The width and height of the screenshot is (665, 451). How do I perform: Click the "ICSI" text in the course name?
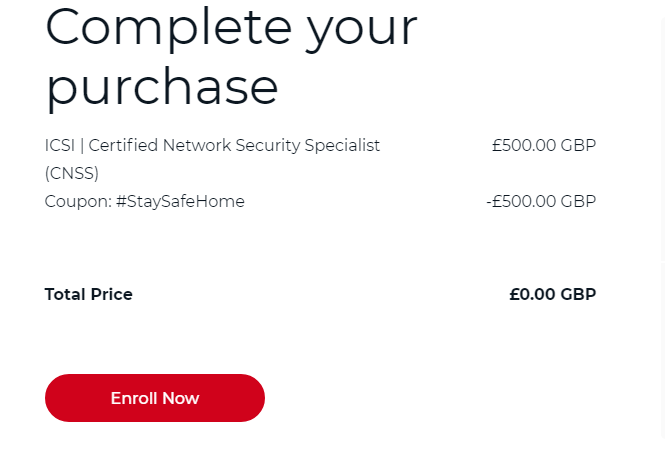[59, 145]
